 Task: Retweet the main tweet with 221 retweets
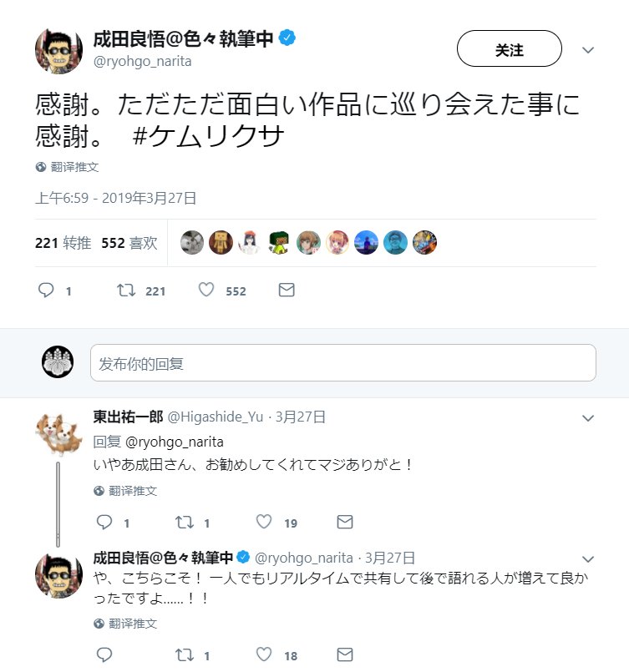point(126,291)
